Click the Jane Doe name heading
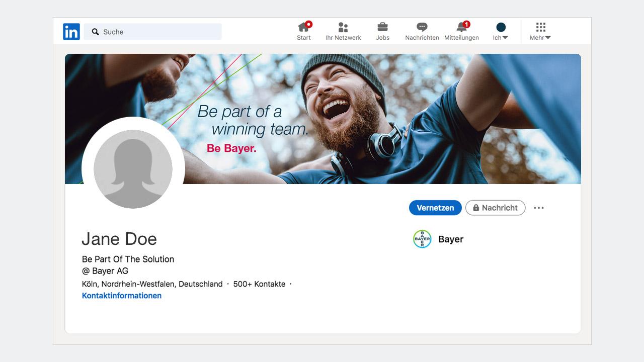 click(x=119, y=239)
